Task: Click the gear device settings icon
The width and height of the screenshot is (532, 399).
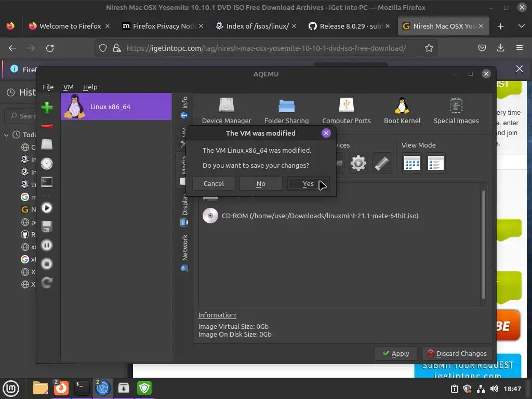Action: pyautogui.click(x=358, y=164)
